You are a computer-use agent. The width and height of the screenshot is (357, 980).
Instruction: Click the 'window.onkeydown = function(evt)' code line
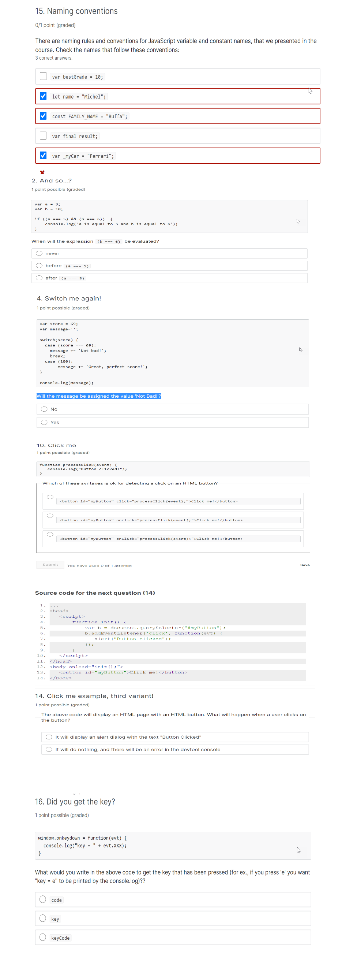point(82,838)
